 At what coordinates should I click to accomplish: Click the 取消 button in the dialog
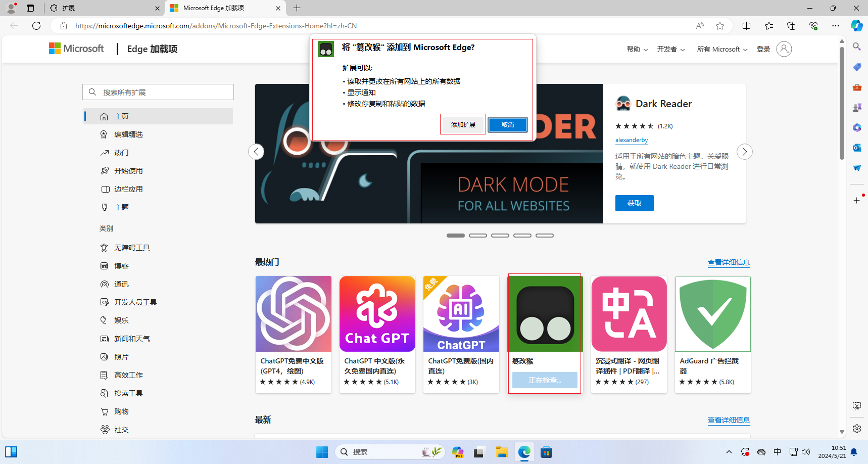(x=508, y=125)
